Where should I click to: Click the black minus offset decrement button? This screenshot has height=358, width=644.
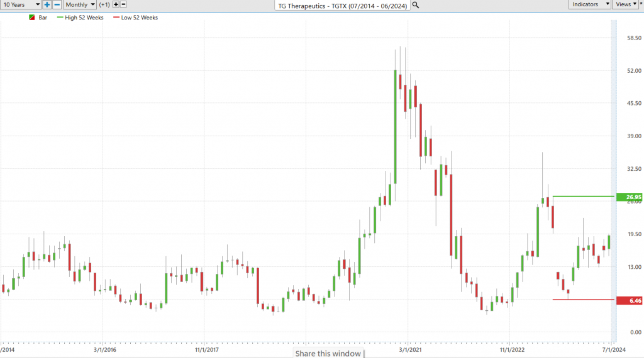(x=123, y=4)
